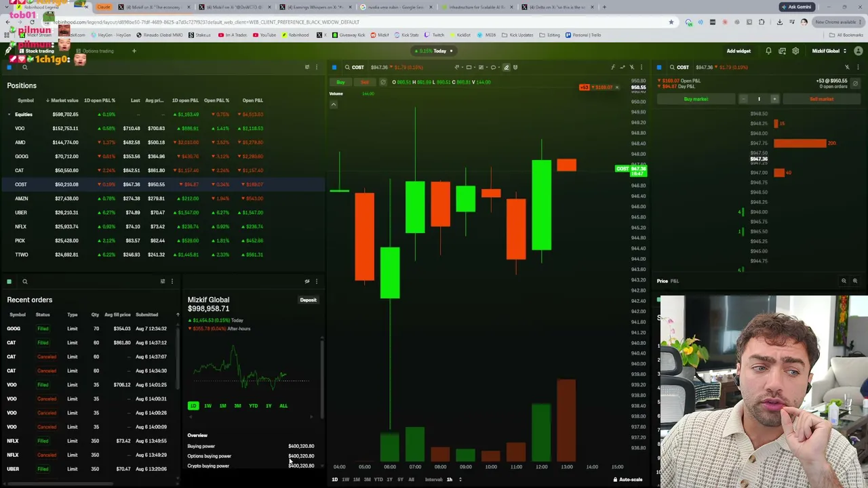Click Deposit in account widget

308,300
